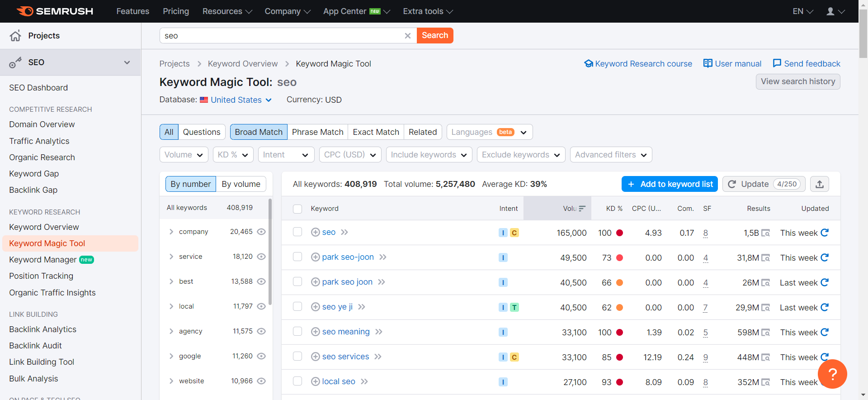
Task: Open the orange help question mark bubble
Action: [x=832, y=374]
